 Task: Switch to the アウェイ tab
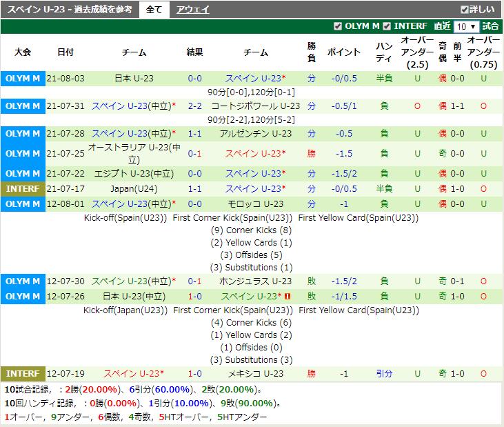pos(193,10)
